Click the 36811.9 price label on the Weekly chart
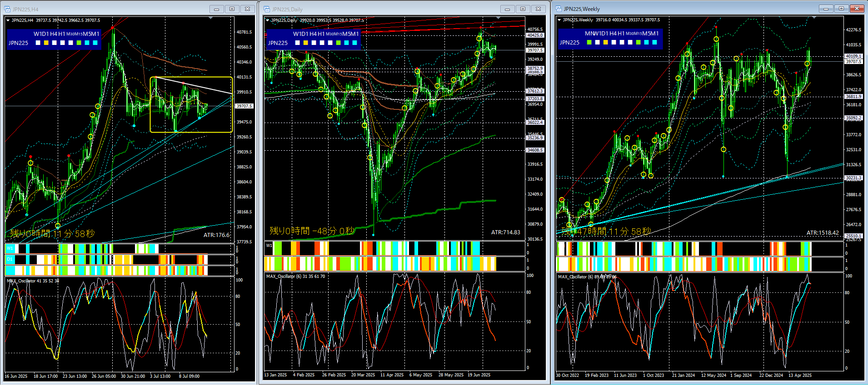The image size is (868, 385). click(x=853, y=96)
